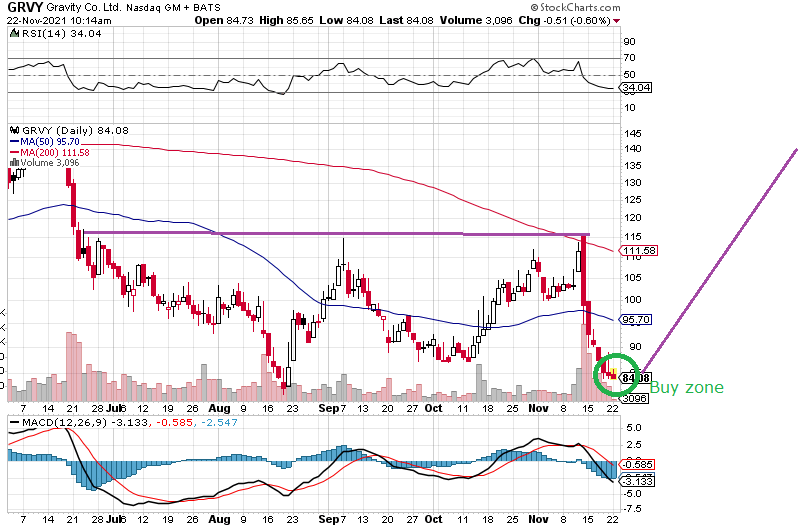Click the 100 price axis label
801x526 pixels.
[x=632, y=300]
